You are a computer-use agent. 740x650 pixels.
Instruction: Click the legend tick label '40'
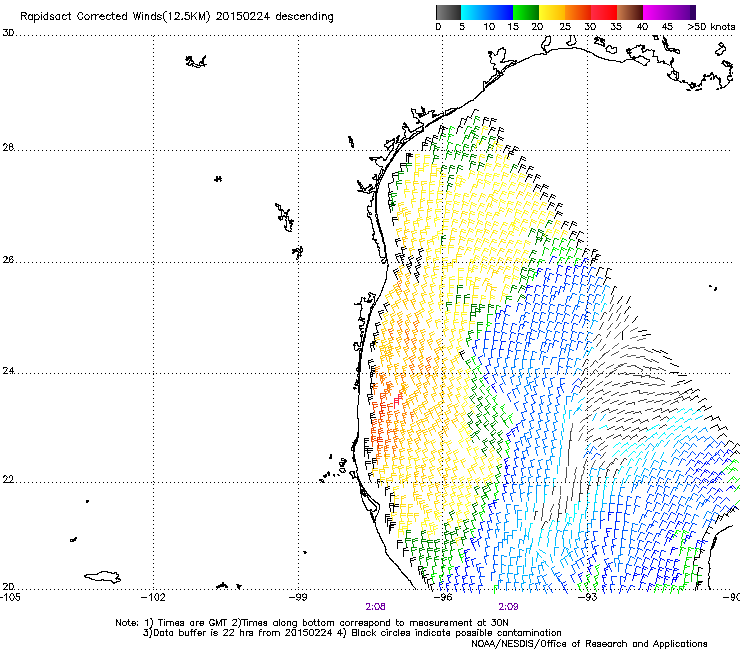click(642, 27)
